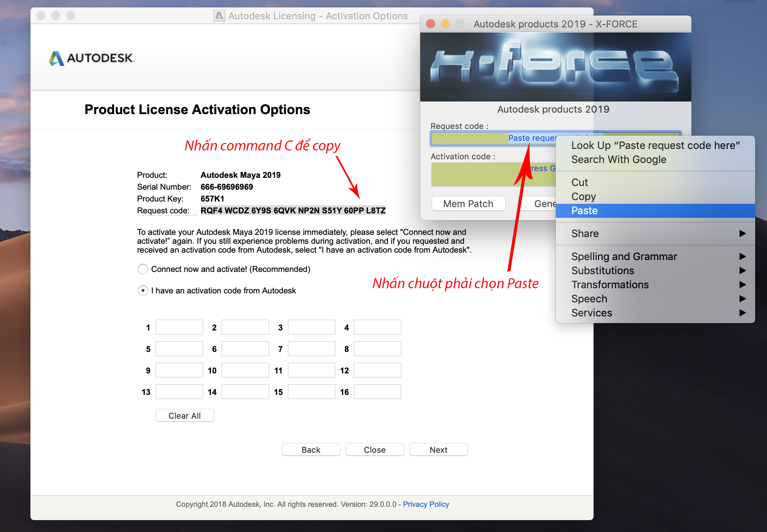The width and height of the screenshot is (767, 532).
Task: Close the X-FORCE window with red button
Action: (431, 24)
